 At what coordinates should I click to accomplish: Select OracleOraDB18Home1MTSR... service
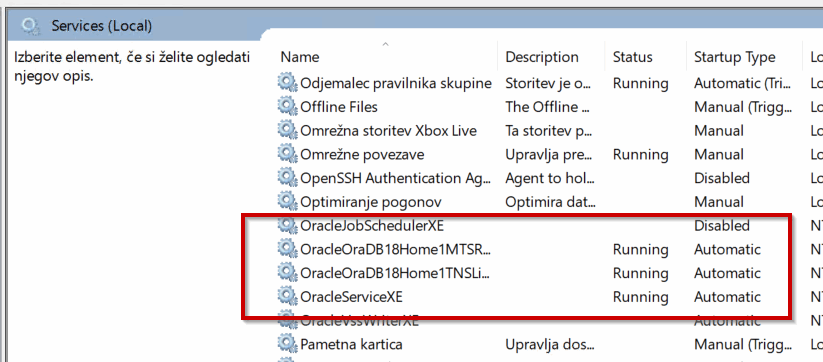tap(395, 249)
